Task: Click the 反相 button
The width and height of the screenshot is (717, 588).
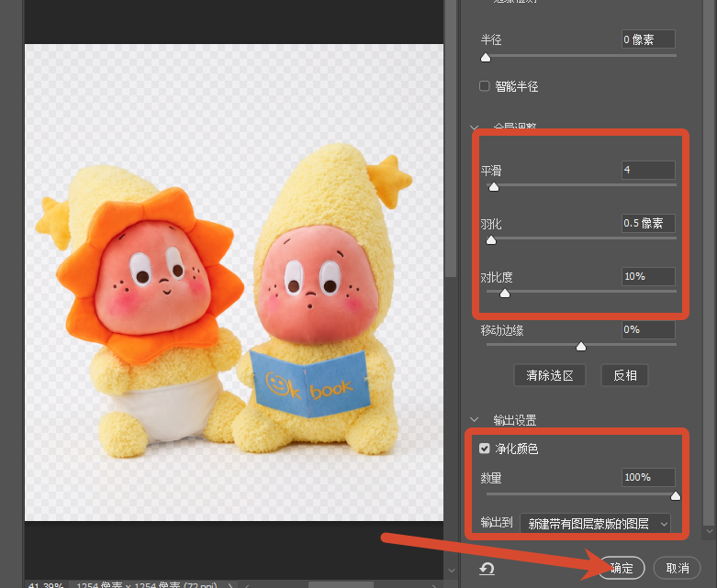Action: tap(624, 375)
